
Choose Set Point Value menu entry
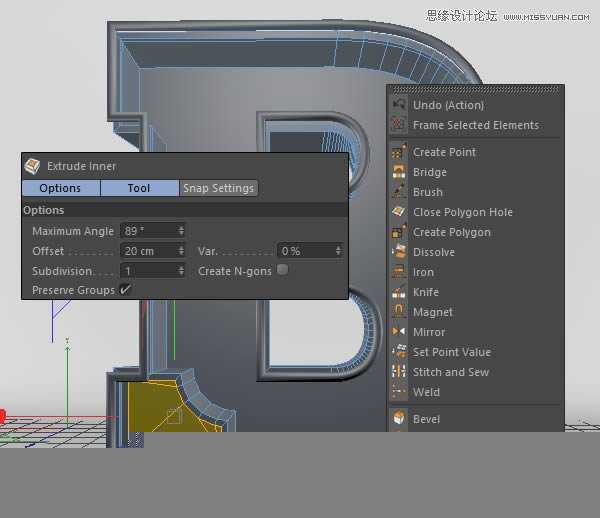[452, 352]
